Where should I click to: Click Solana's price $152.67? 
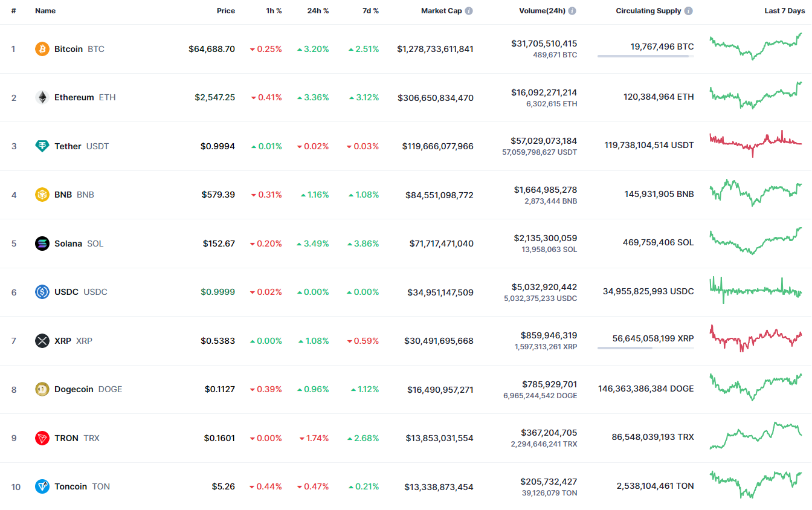click(x=219, y=244)
